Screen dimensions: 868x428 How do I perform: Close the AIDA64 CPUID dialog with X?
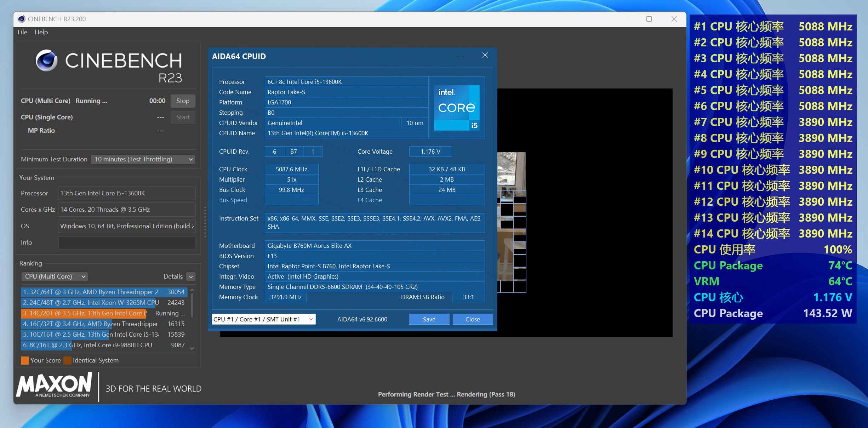(x=485, y=55)
